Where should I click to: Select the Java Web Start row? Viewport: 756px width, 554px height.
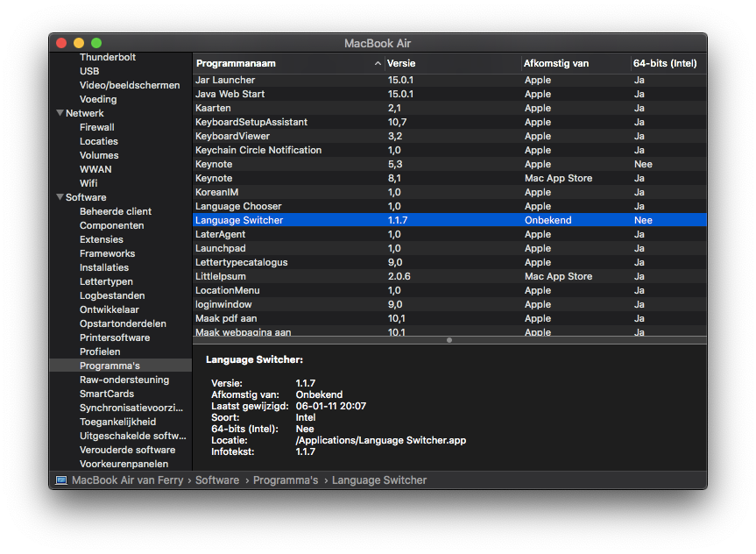(x=450, y=94)
